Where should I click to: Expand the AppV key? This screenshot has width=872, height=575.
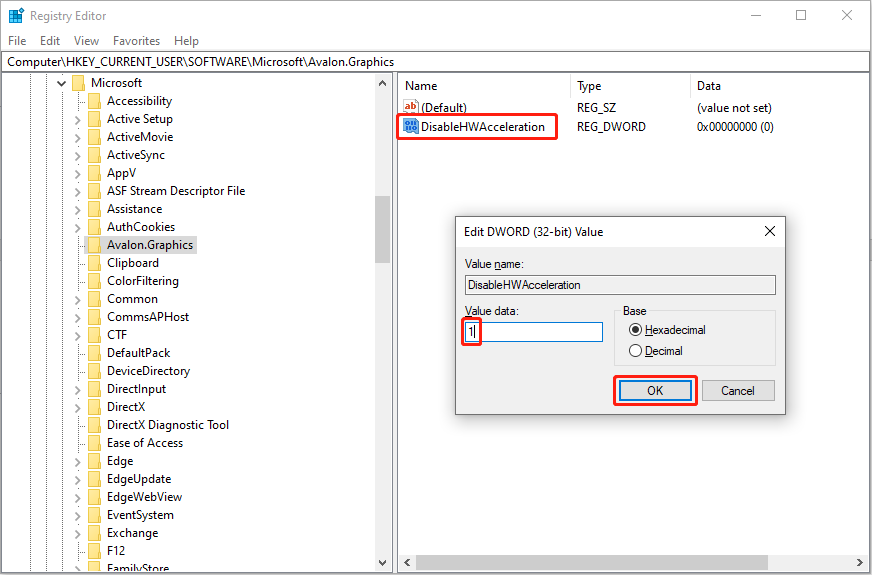pyautogui.click(x=77, y=174)
